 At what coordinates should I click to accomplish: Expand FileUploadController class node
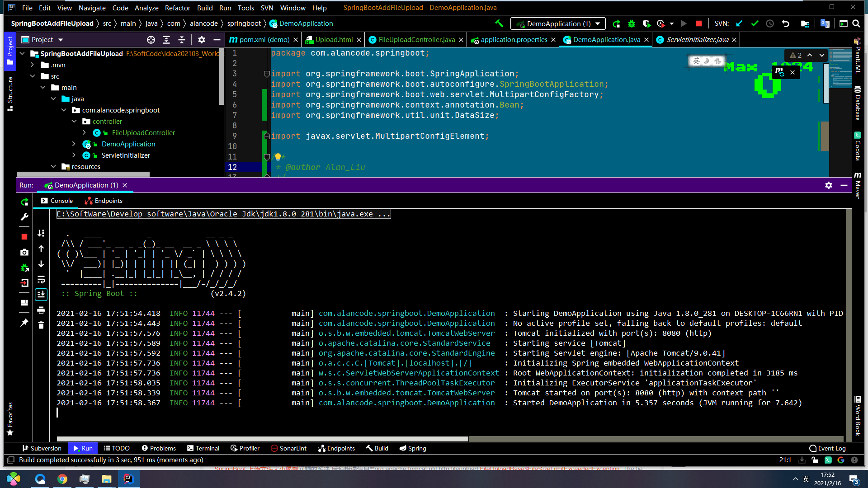[85, 133]
